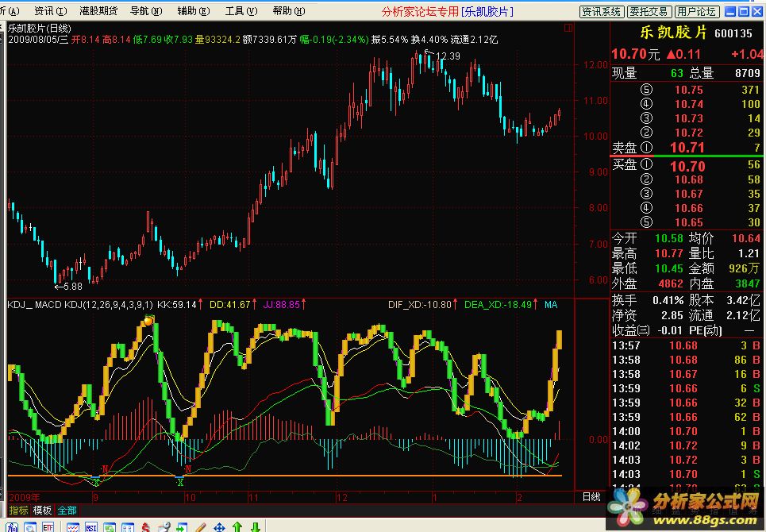The width and height of the screenshot is (766, 532).
Task: Click the 资讯系统 button
Action: coord(602,12)
